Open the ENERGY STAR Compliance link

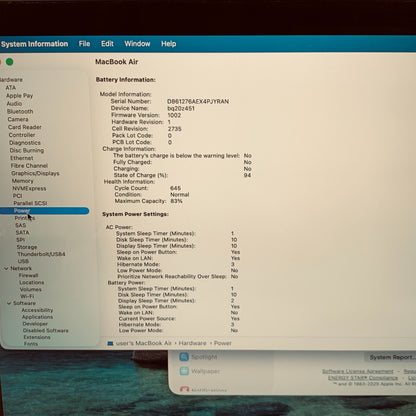pyautogui.click(x=363, y=378)
